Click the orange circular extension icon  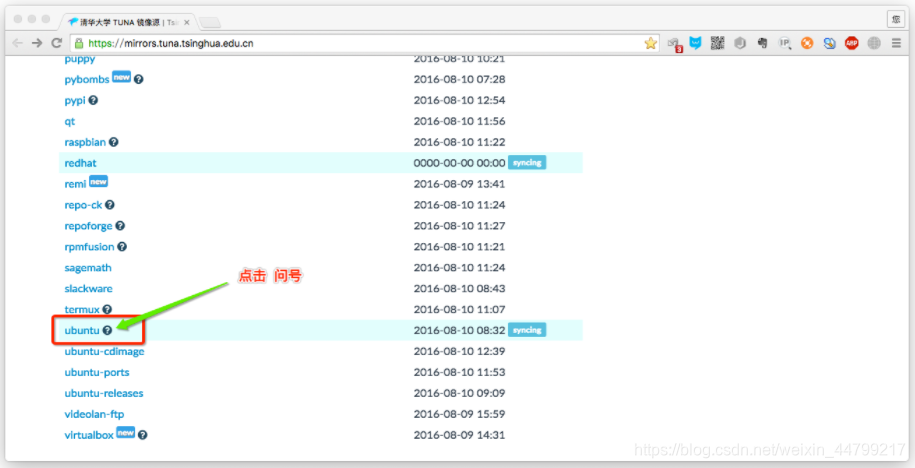[x=807, y=43]
